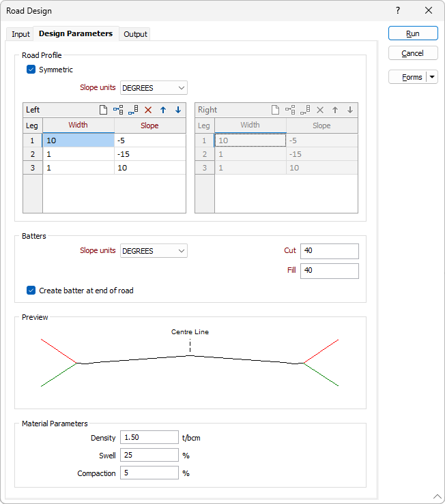
Task: Open the Forms dropdown arrow
Action: (432, 77)
